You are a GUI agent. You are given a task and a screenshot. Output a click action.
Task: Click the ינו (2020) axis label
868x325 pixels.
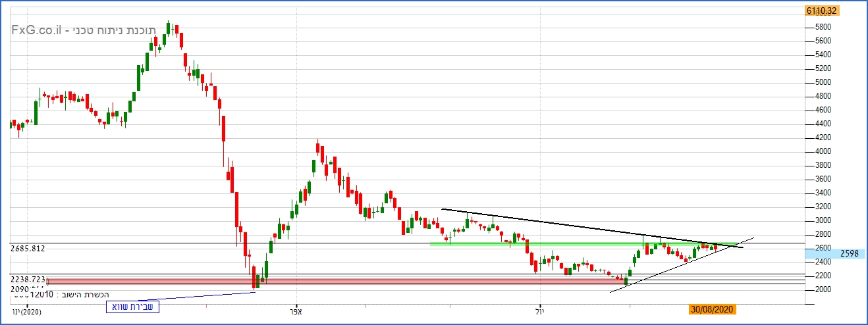point(26,312)
